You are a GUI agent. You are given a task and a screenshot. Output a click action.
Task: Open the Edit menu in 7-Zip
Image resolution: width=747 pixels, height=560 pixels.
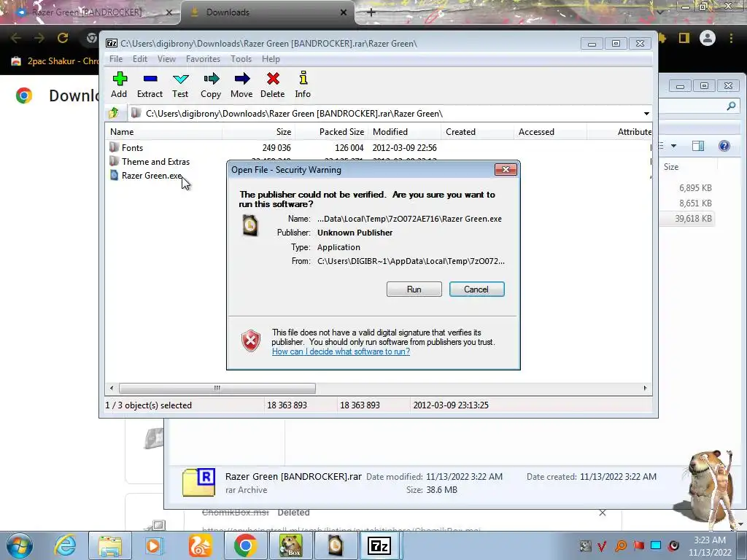139,58
